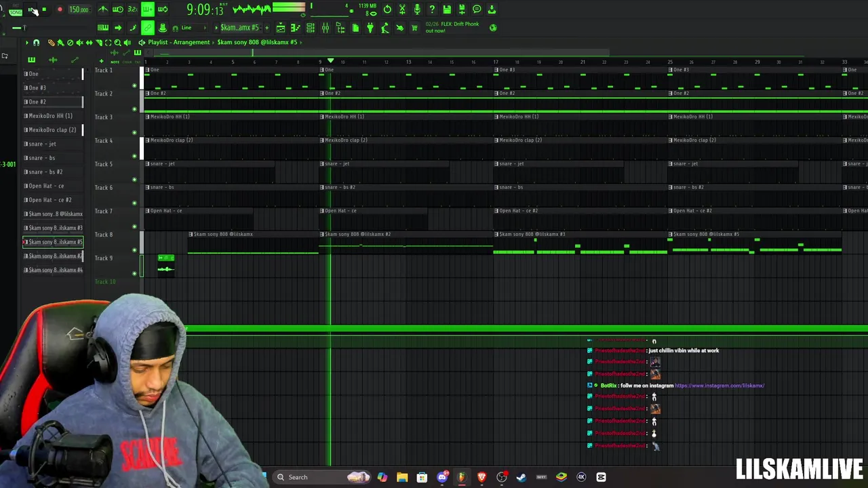Open the Playlist view icon

coord(281,28)
